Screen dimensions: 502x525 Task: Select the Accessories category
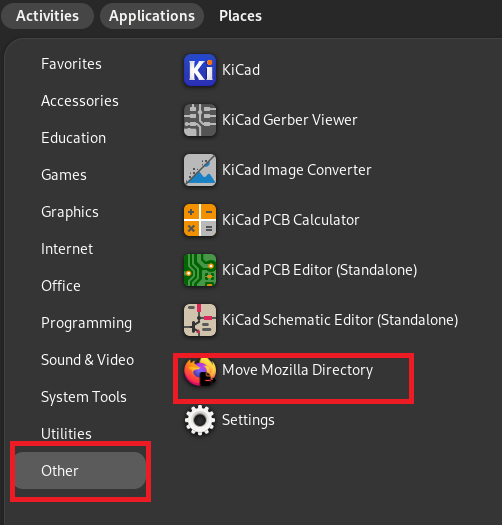[80, 101]
